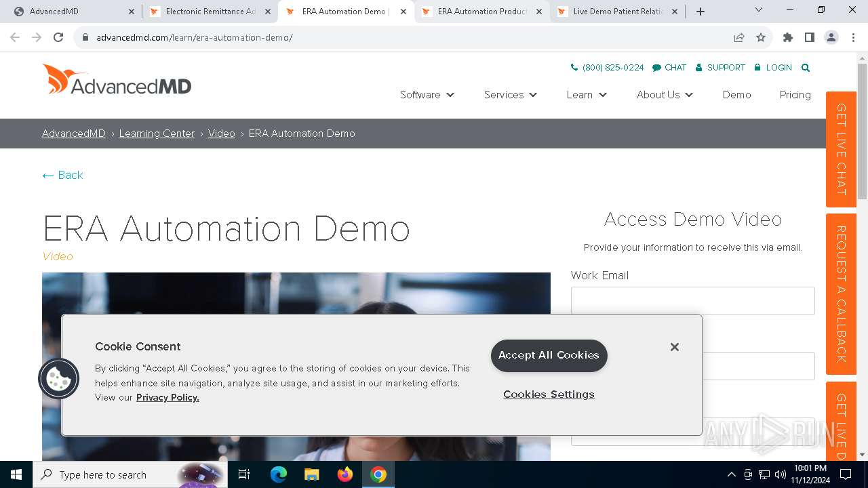Open a new browser tab
Image resolution: width=868 pixels, height=488 pixels.
click(x=701, y=12)
